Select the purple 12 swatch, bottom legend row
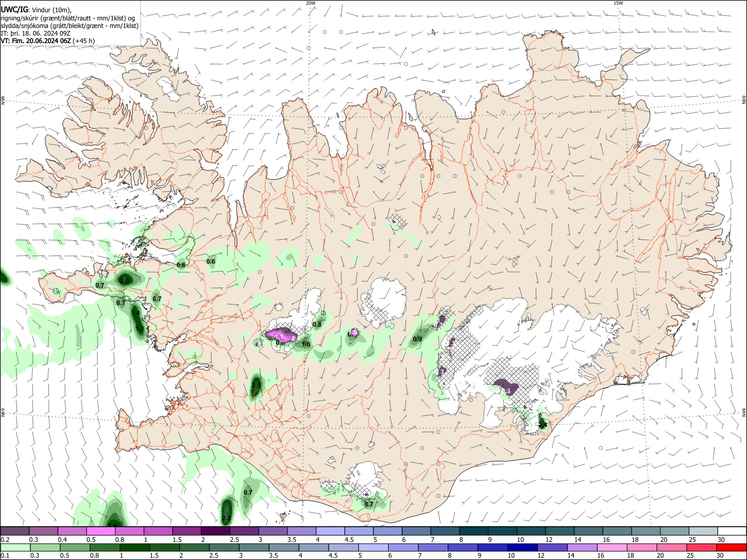747x560 pixels. (552, 547)
